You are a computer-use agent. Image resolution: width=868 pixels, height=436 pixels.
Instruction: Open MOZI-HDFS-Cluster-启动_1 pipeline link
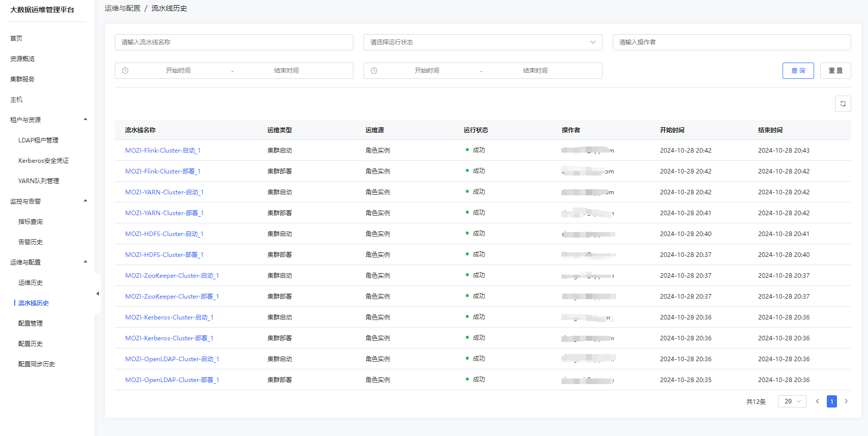pos(164,234)
